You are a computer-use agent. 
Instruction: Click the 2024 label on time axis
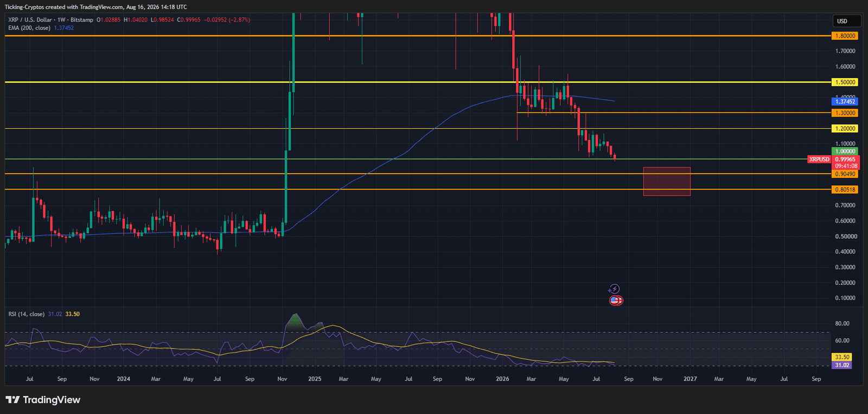123,379
